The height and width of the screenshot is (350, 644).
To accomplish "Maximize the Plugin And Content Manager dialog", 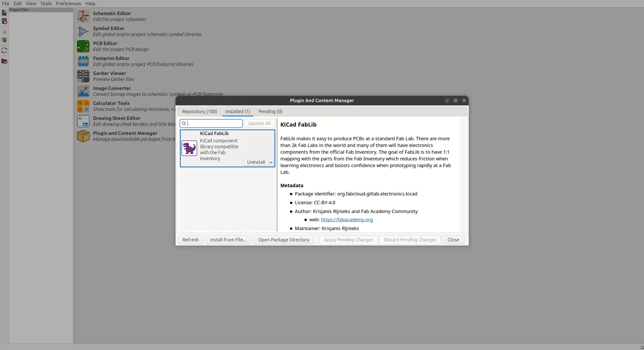I will pyautogui.click(x=455, y=101).
